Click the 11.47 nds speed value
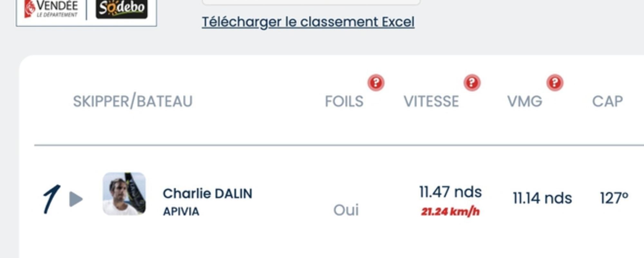 tap(450, 192)
